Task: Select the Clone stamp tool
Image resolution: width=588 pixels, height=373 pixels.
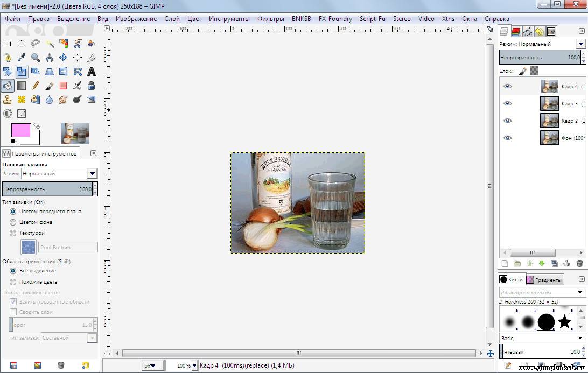Action: click(x=7, y=100)
